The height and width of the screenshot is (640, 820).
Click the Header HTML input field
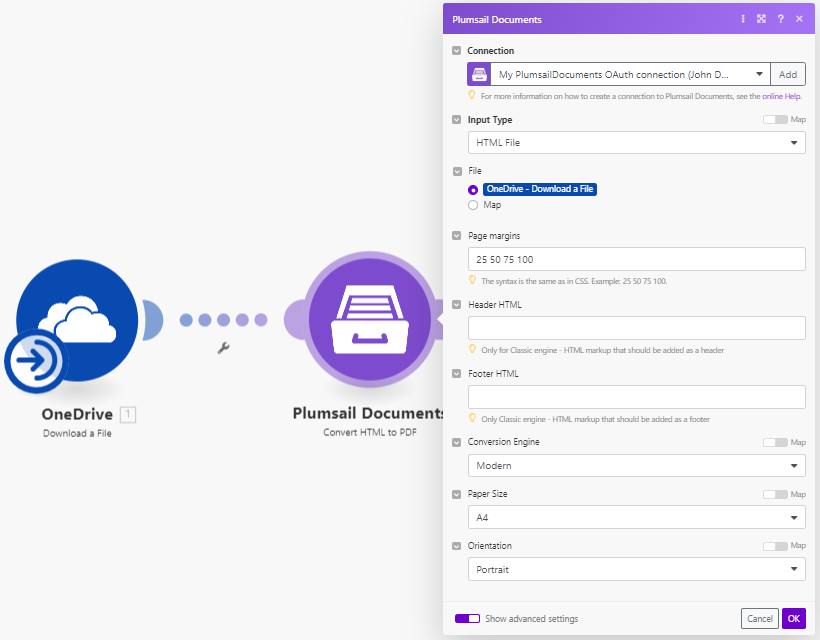(x=636, y=328)
